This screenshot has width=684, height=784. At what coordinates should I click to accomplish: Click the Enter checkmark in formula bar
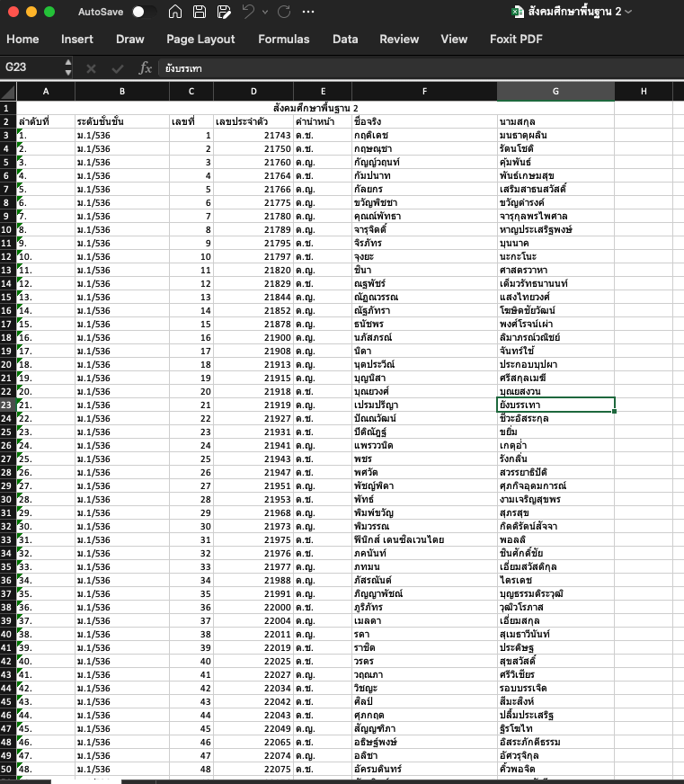point(117,68)
